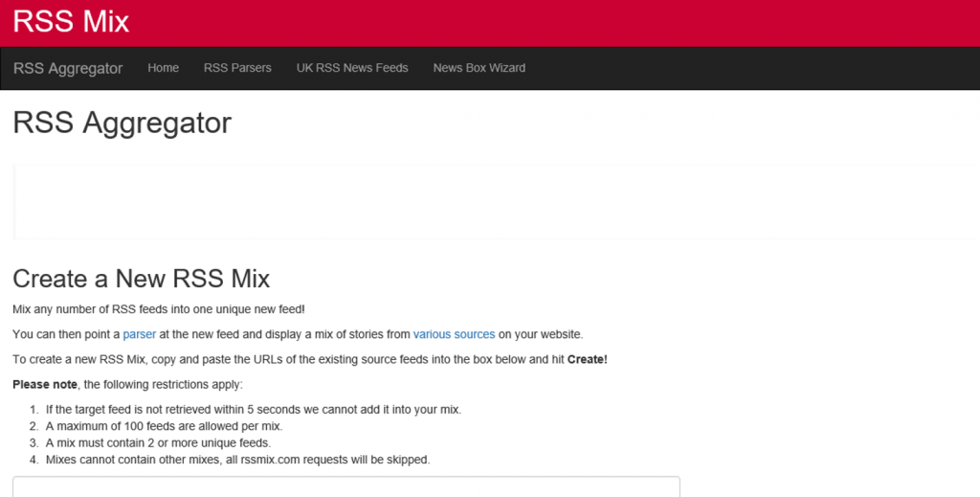Click the 'To create a new RSS Mix' instruction line
The height and width of the screenshot is (497, 980).
pyautogui.click(x=287, y=359)
